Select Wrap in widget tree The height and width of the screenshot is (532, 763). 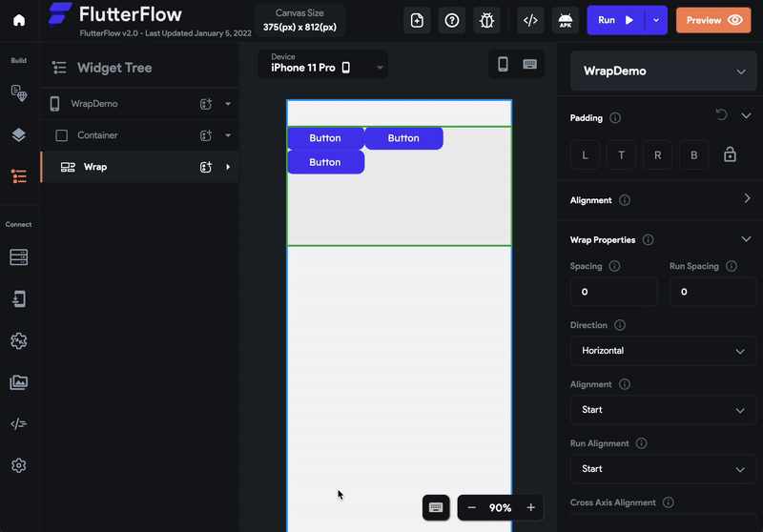click(94, 167)
